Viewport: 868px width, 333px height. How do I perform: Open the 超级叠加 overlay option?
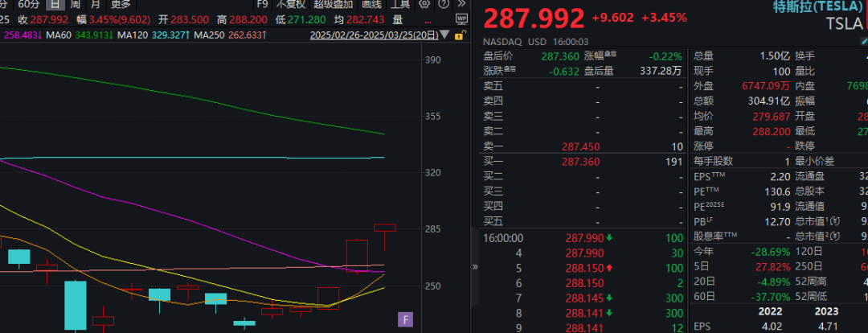333,5
